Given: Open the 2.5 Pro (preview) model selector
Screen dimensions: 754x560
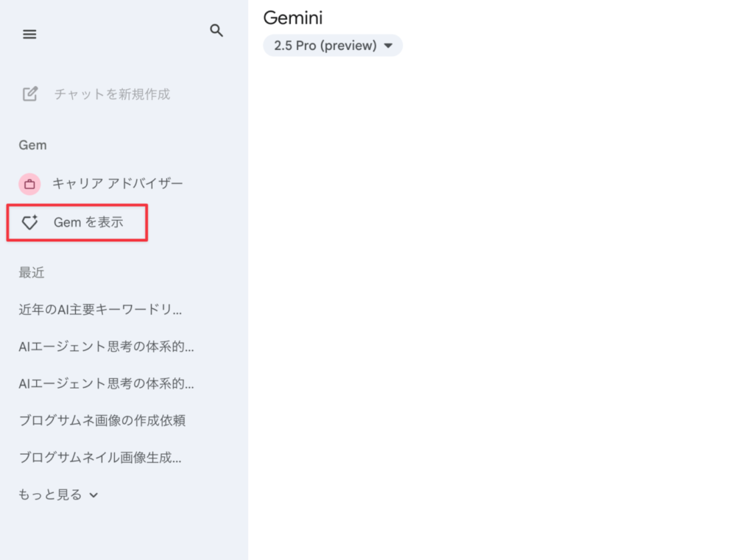Looking at the screenshot, I should pos(333,45).
